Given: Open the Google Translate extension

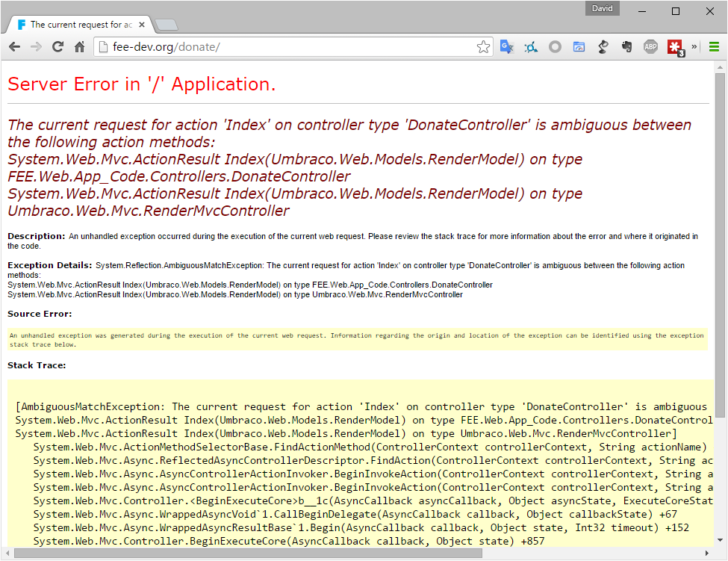Looking at the screenshot, I should [x=507, y=47].
